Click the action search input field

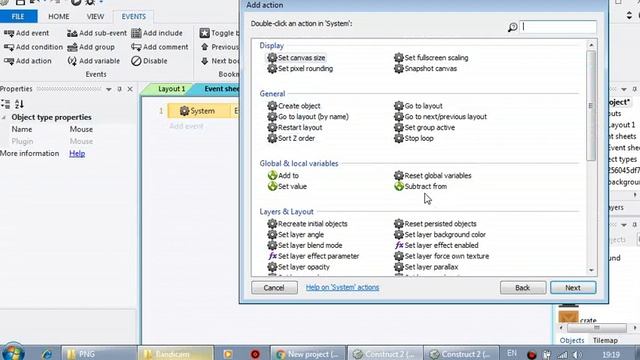coord(558,27)
